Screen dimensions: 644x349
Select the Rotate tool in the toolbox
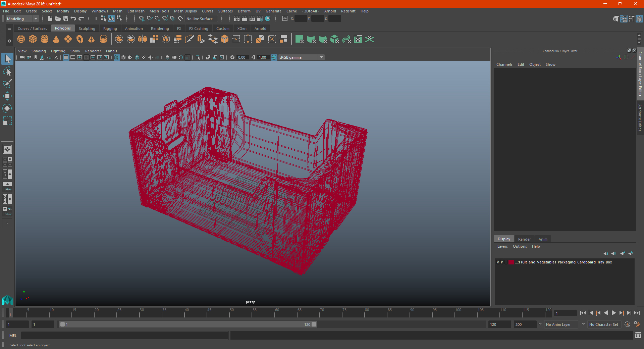click(7, 108)
